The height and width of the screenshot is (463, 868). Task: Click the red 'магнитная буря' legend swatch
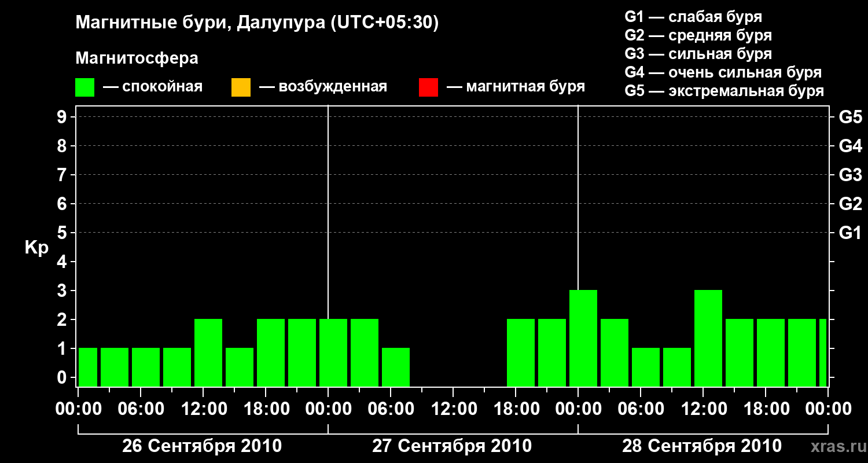point(428,87)
